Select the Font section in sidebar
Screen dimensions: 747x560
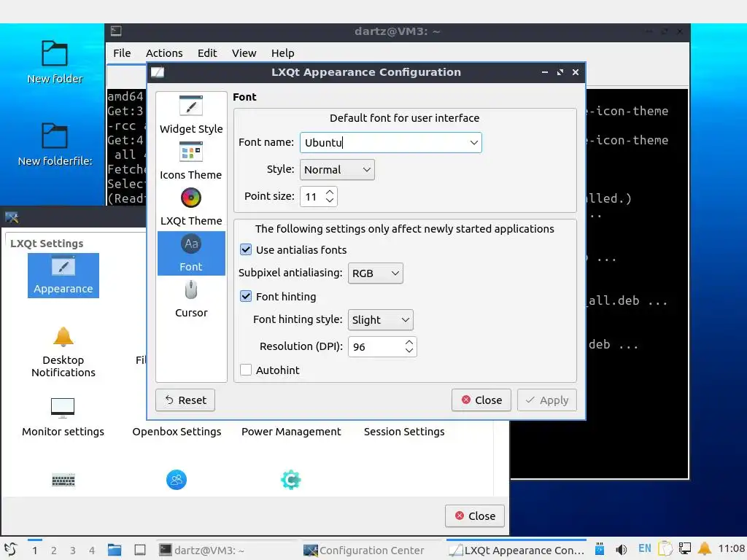coord(191,253)
